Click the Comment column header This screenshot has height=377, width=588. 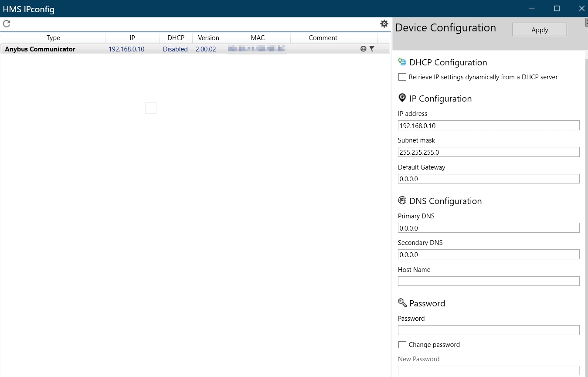pos(323,38)
